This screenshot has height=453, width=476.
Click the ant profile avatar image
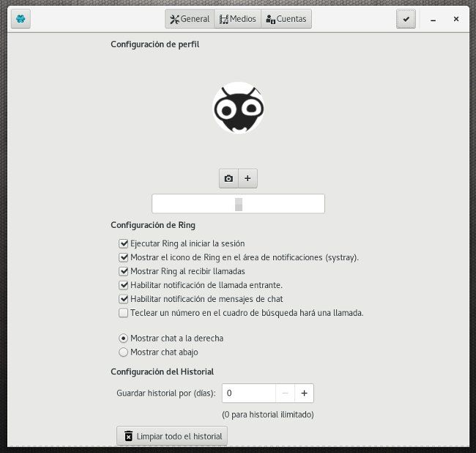[238, 108]
